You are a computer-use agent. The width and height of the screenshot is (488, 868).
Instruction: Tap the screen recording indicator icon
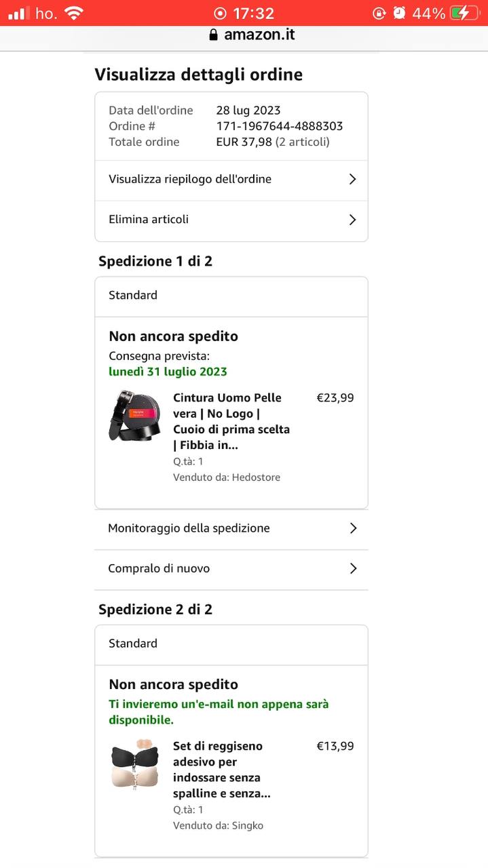pyautogui.click(x=220, y=14)
